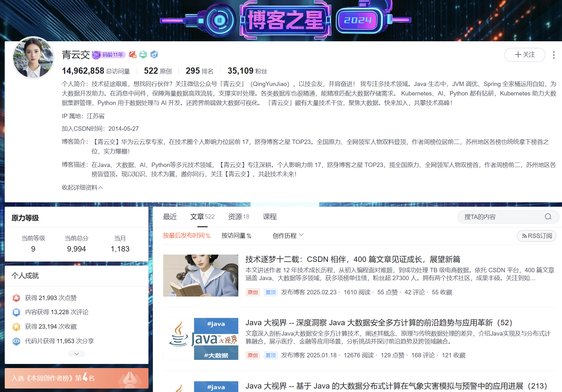Screen dimensions: 562x392
Task: Sort articles by 按访问量
Action: (x=236, y=236)
